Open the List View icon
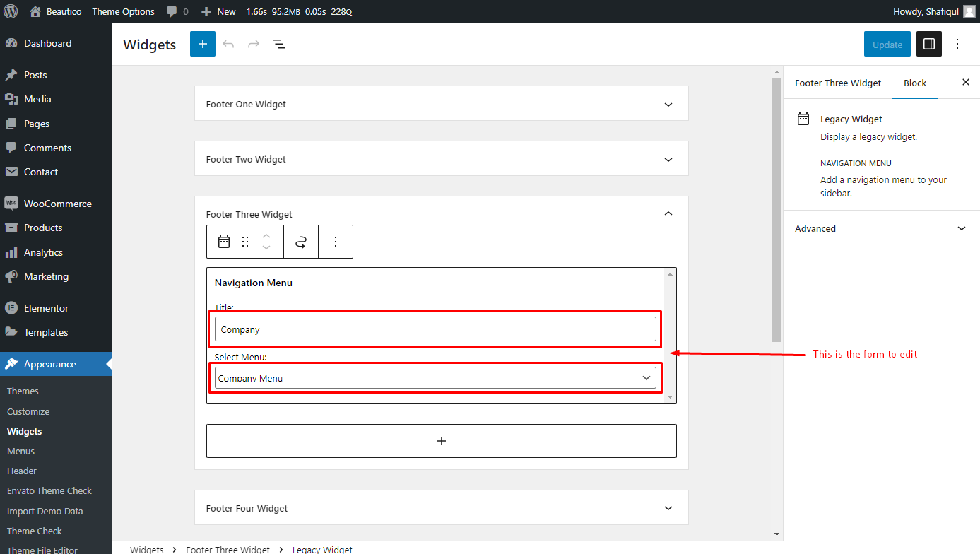 click(x=279, y=44)
